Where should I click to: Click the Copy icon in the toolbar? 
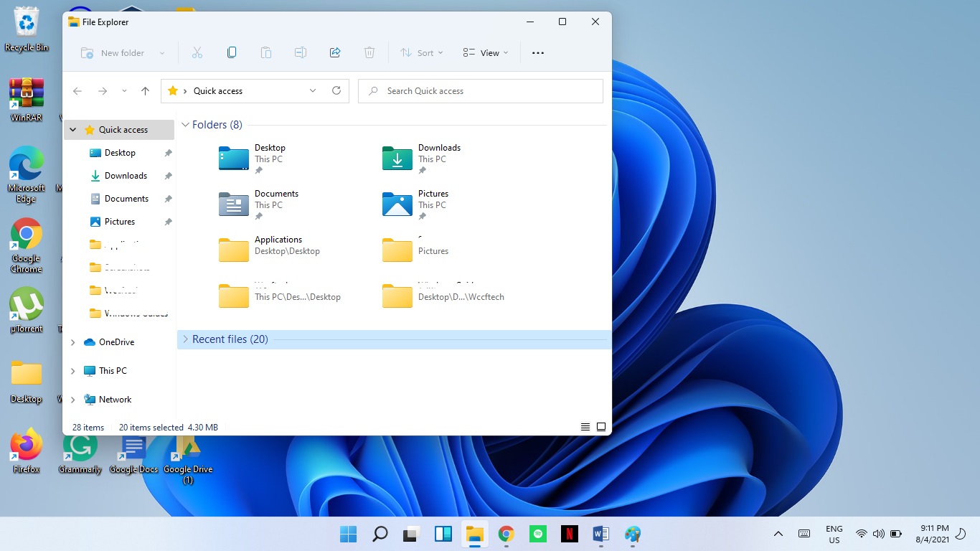click(x=231, y=52)
